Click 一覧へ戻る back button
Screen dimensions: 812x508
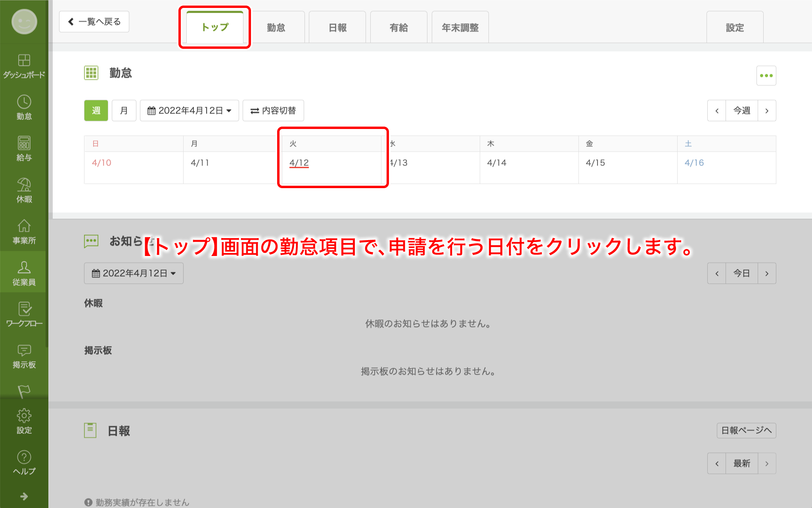click(x=94, y=22)
